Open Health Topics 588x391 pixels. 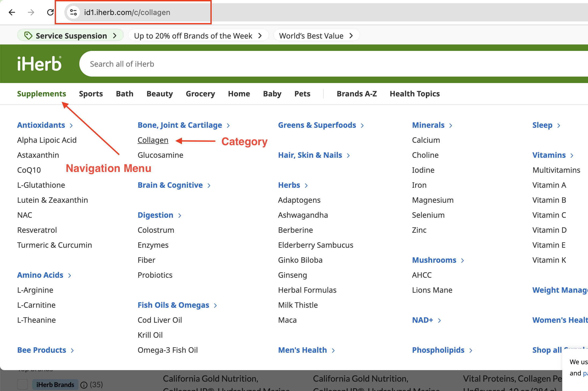click(x=415, y=94)
